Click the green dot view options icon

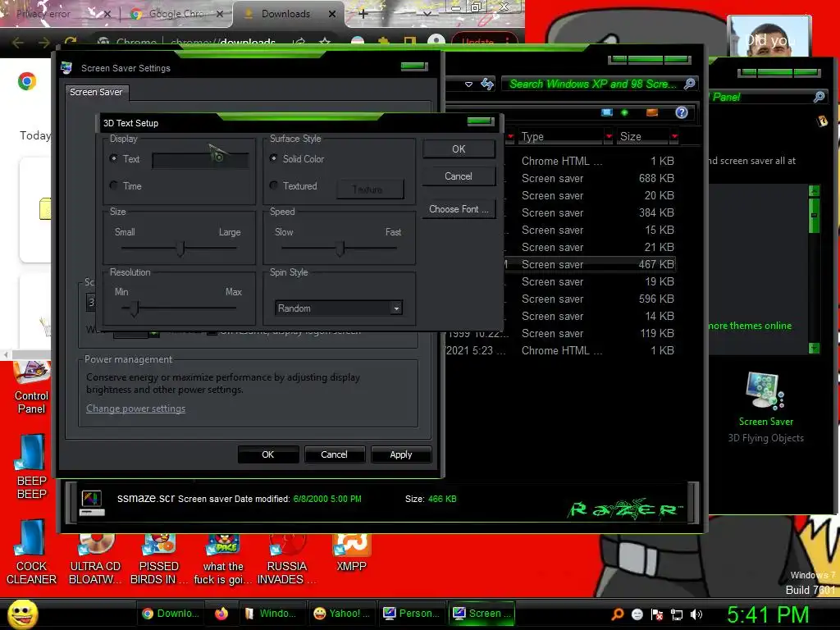[624, 112]
